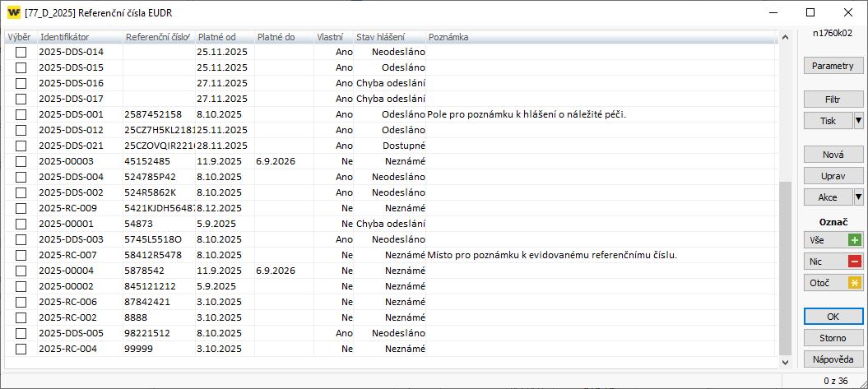This screenshot has height=389, width=868.
Task: Click the Stav hlášení column header
Action: [x=389, y=37]
